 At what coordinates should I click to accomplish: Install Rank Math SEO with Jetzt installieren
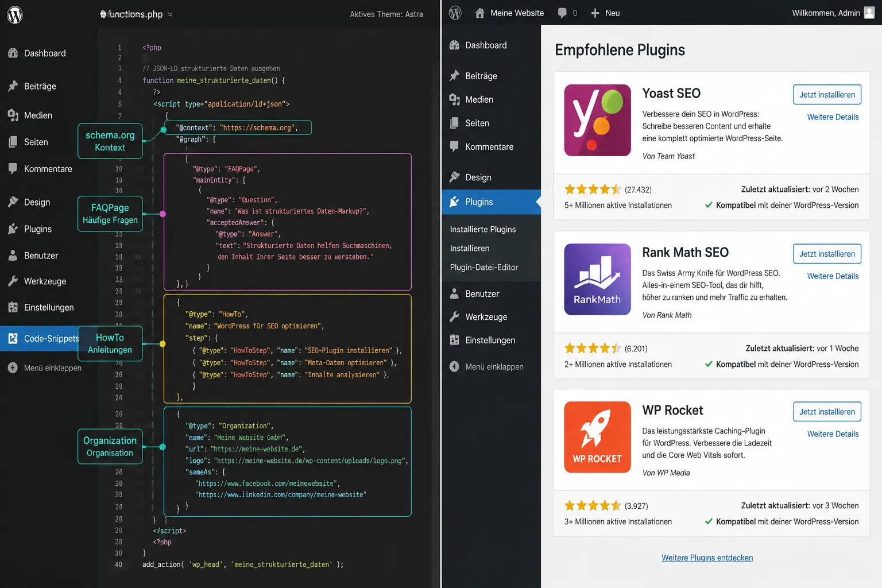click(x=827, y=254)
